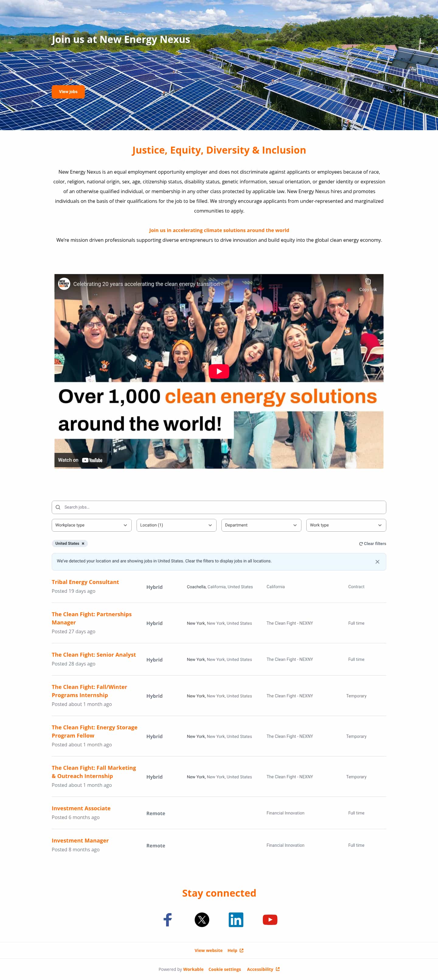Click the 'Posted 6 months ago' text
The width and height of the screenshot is (438, 980).
[x=76, y=818]
